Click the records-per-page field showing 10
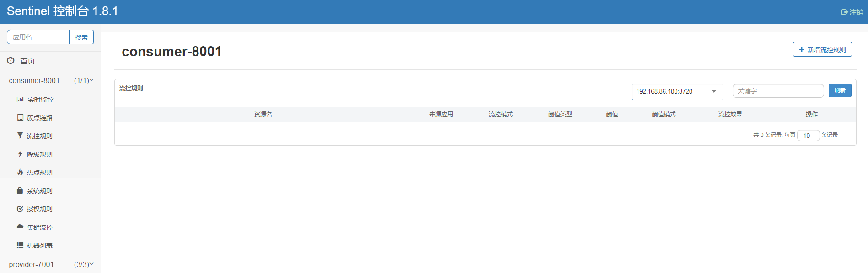Viewport: 868px width, 273px height. 808,136
